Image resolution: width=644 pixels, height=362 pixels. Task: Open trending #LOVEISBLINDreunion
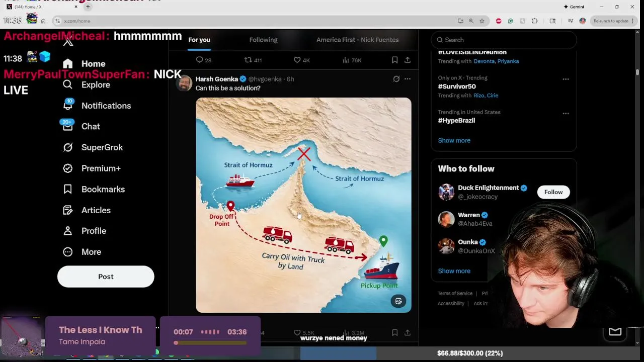click(472, 52)
